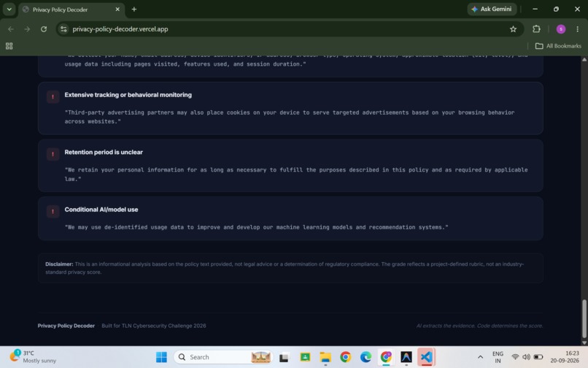Viewport: 588px width, 368px height.
Task: Click the alert icon beside Conditional AI/model use
Action: (53, 212)
